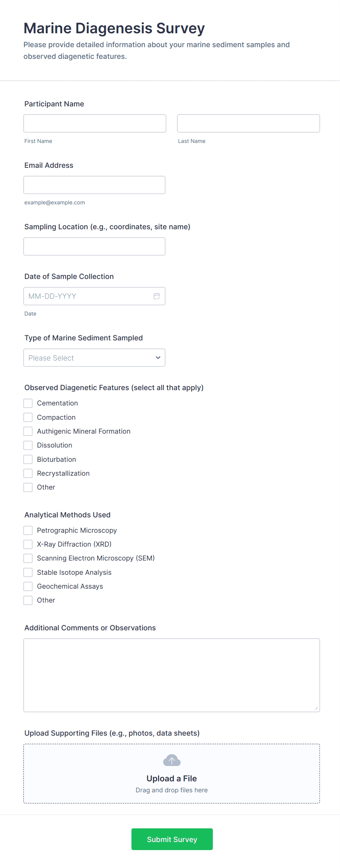This screenshot has width=340, height=868.
Task: Check the Geochemical Assays option
Action: tap(28, 586)
